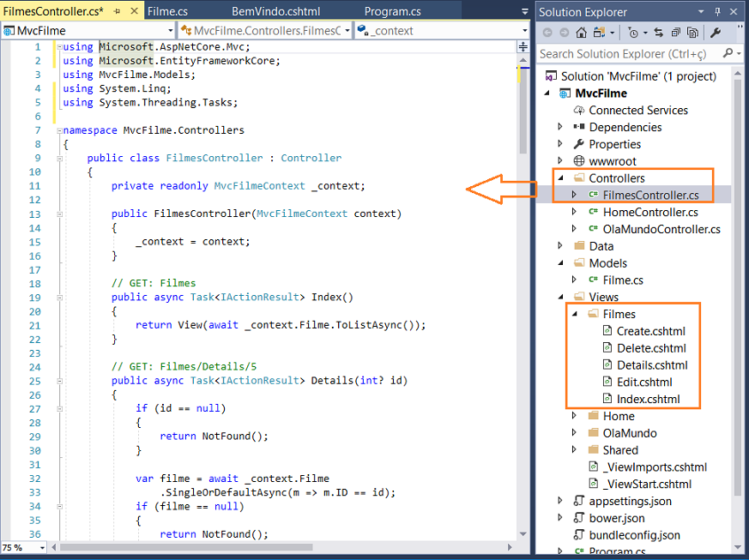Click the Pending Changes Filter clock icon
Screen dimensions: 749x560
632,33
